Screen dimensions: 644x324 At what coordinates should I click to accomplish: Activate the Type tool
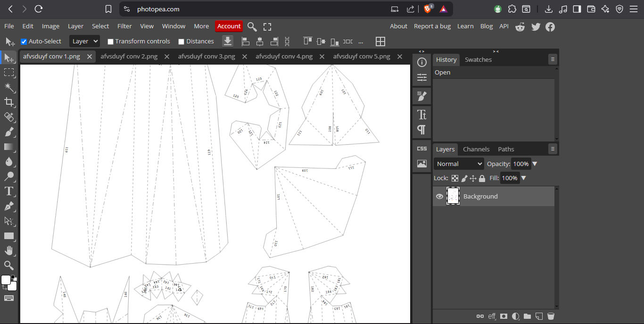[9, 191]
